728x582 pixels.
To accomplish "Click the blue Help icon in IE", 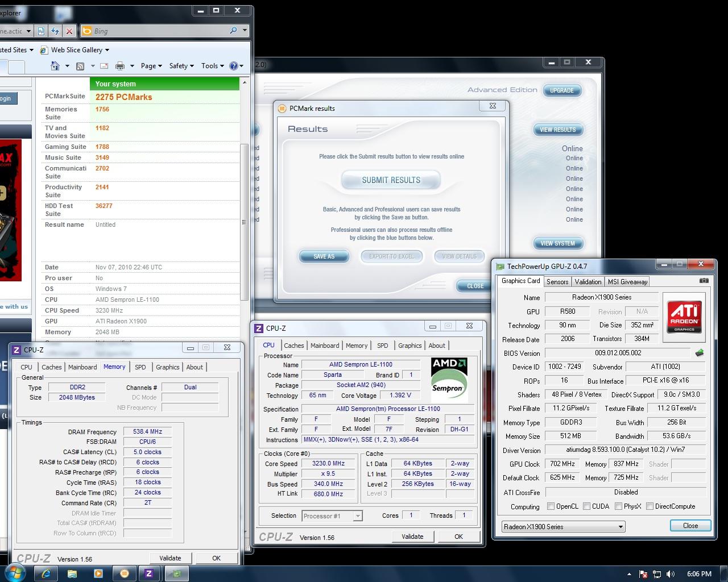I will (233, 66).
